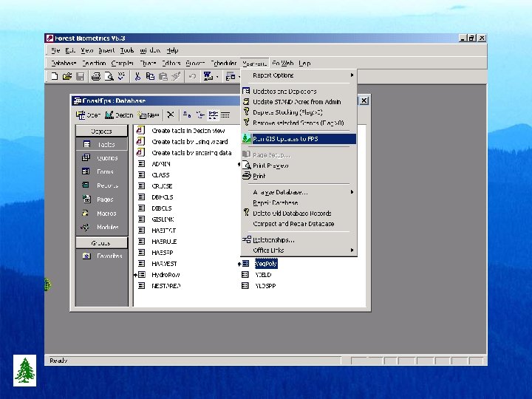This screenshot has height=399, width=532.
Task: Select the VegPoly table
Action: pyautogui.click(x=266, y=264)
